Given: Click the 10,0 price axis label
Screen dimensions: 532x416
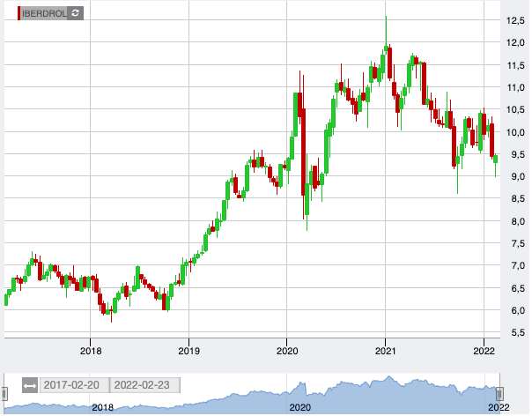Looking at the screenshot, I should coord(516,132).
